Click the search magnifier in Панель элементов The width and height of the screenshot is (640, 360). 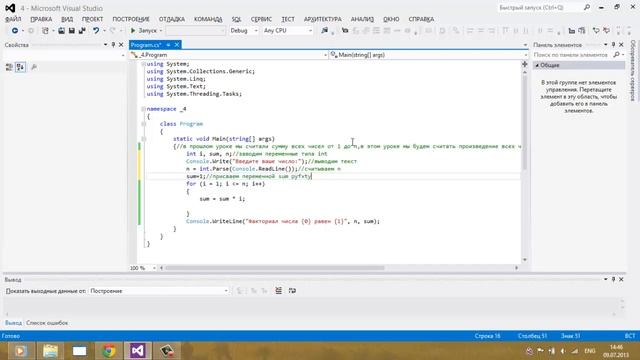[x=617, y=55]
